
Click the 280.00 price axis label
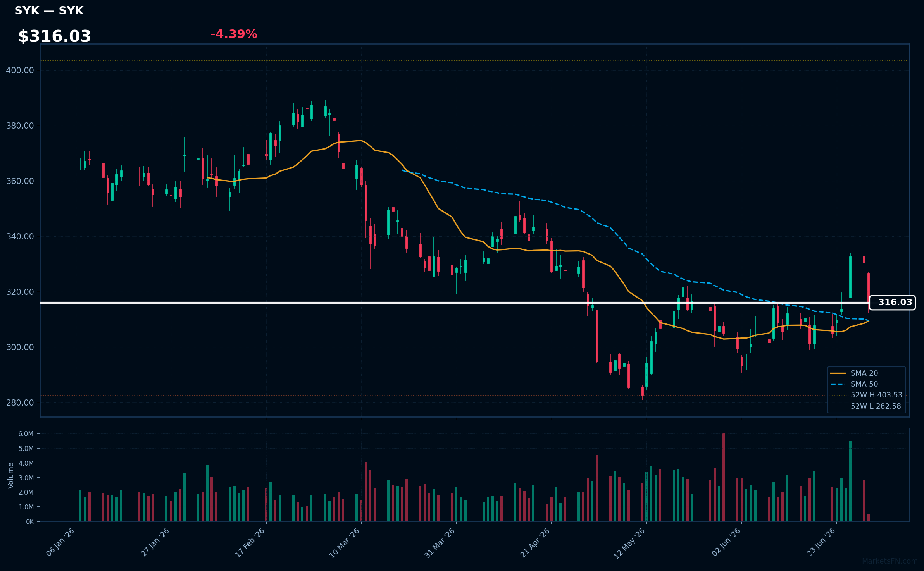click(x=20, y=402)
